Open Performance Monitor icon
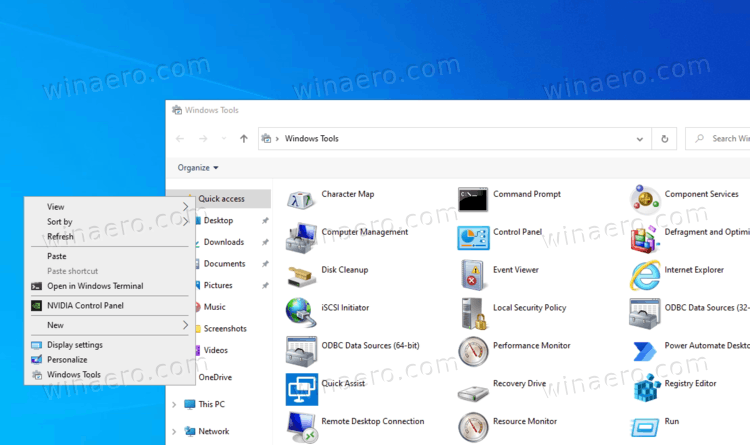Viewport: 750px width, 445px height. pos(473,351)
